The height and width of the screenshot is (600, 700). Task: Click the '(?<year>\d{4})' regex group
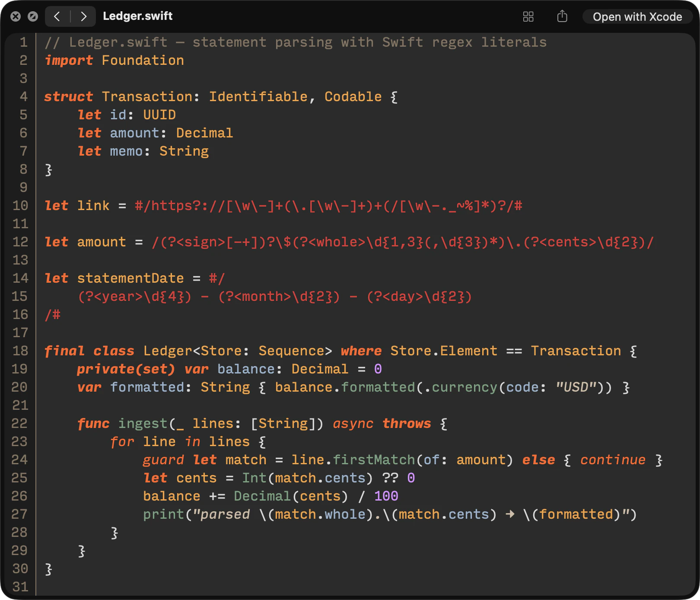click(x=134, y=297)
